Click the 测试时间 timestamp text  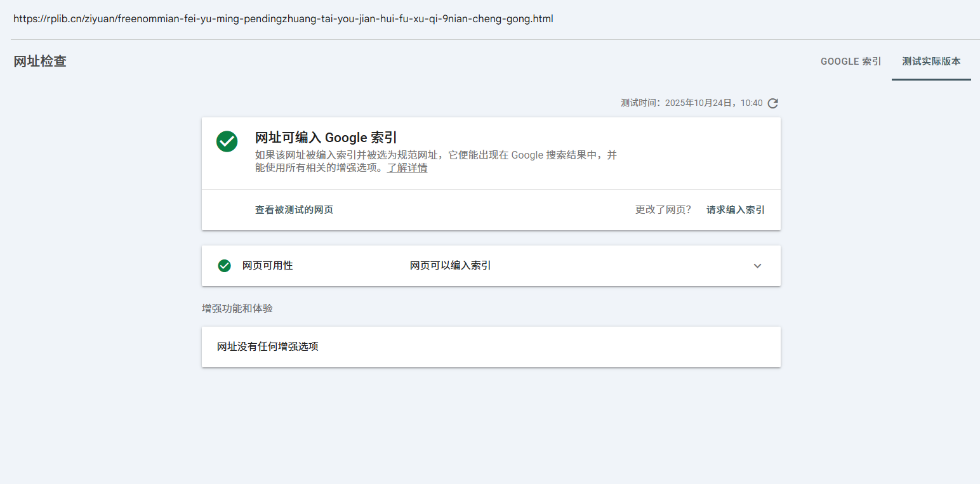click(691, 103)
